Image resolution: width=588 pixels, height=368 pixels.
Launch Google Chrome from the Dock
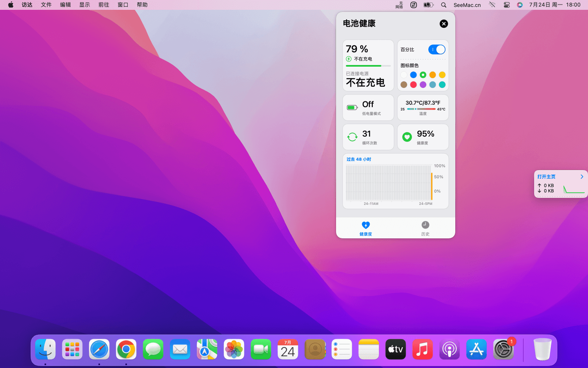(126, 350)
